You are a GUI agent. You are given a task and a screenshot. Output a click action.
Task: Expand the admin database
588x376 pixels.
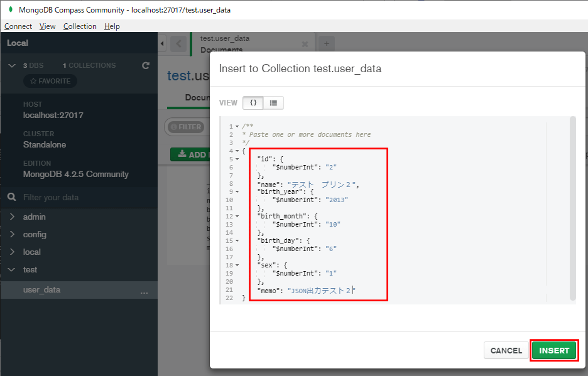pyautogui.click(x=12, y=217)
